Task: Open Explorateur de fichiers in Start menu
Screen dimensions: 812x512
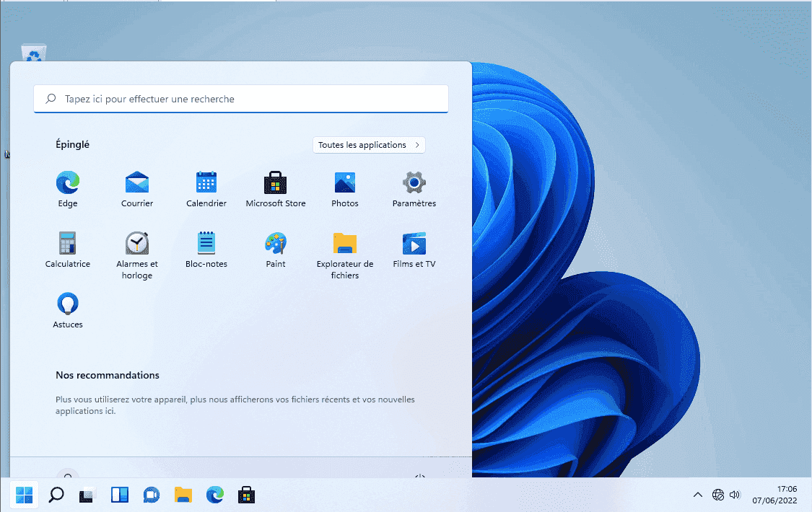Action: click(345, 255)
